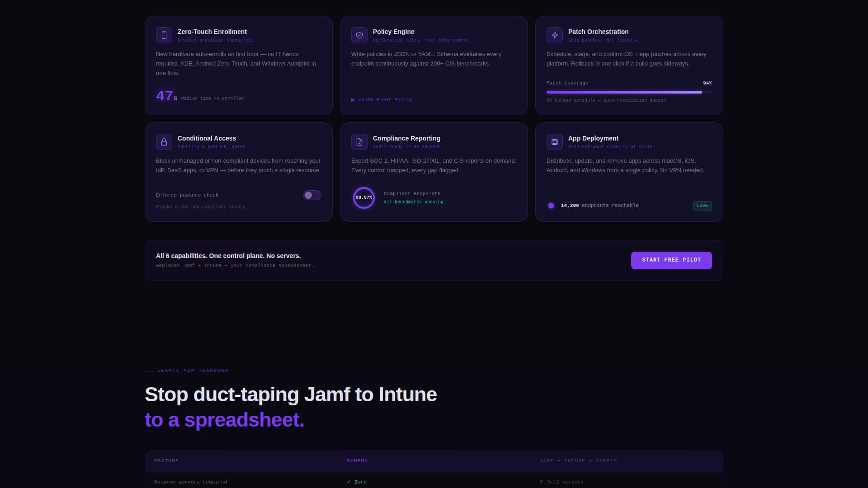
Task: Click the START FREE PILOT button
Action: tap(671, 260)
